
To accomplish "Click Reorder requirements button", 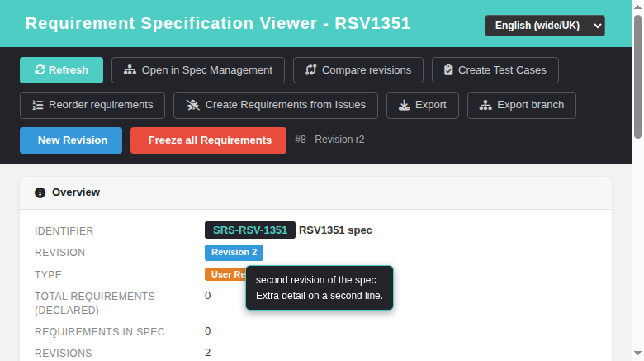I will point(92,105).
